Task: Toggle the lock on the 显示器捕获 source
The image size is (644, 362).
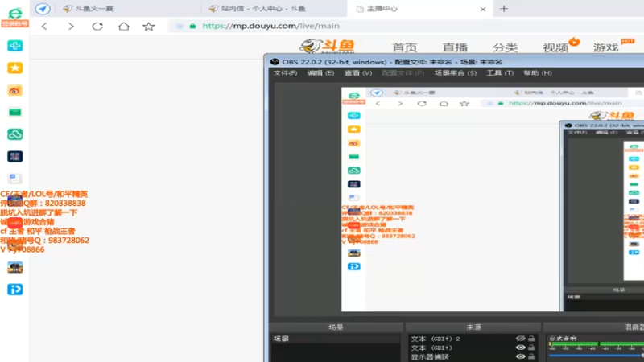Action: click(x=531, y=356)
